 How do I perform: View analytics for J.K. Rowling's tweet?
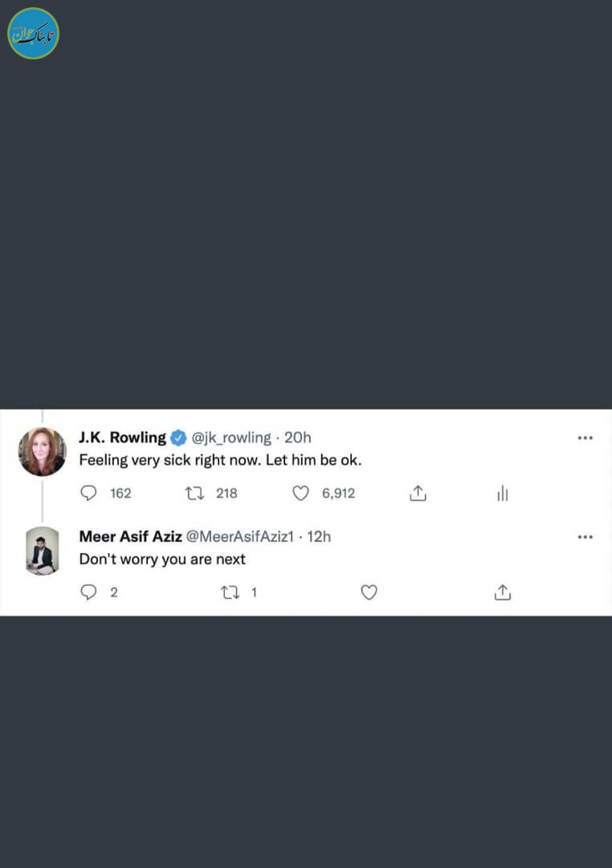click(503, 493)
